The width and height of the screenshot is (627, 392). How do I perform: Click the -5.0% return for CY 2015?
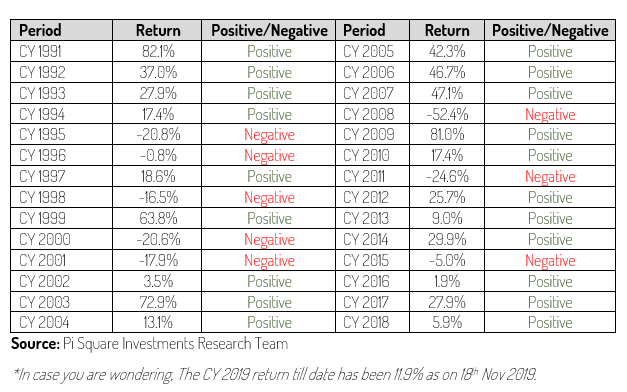tap(447, 260)
